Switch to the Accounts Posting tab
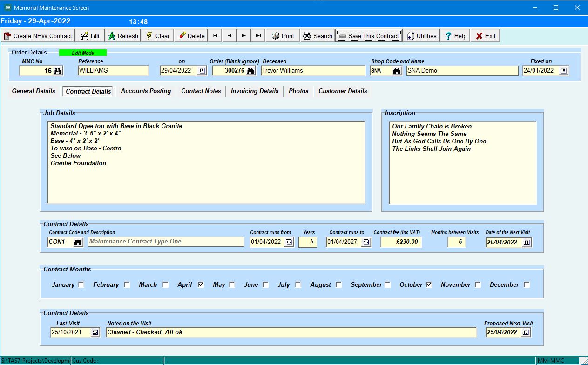The width and height of the screenshot is (588, 365). 146,91
